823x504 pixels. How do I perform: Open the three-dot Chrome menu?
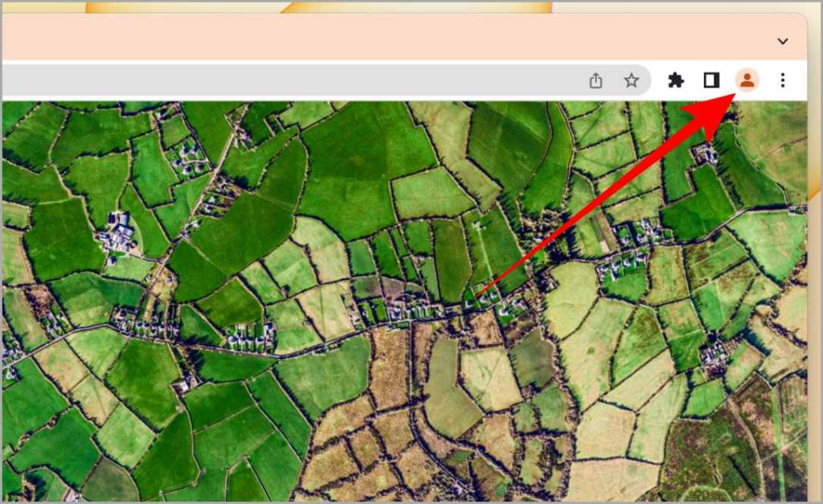point(783,80)
